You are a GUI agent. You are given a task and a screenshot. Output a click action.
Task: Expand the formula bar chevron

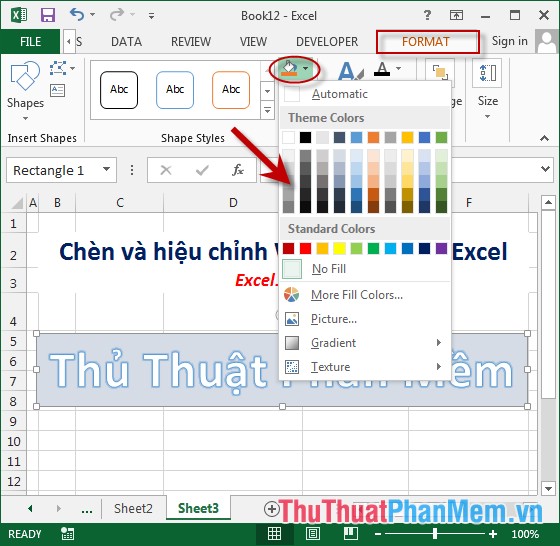pos(545,169)
